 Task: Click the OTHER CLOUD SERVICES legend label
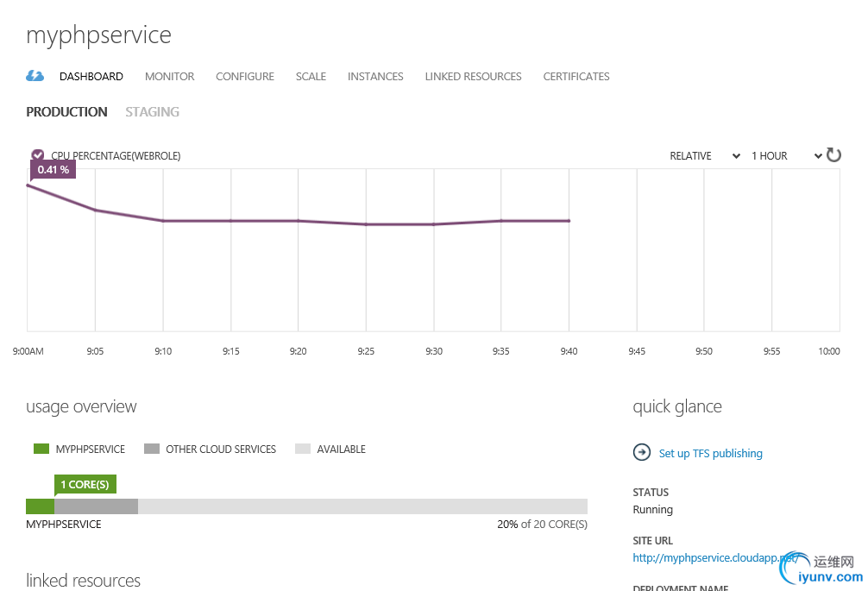point(221,449)
